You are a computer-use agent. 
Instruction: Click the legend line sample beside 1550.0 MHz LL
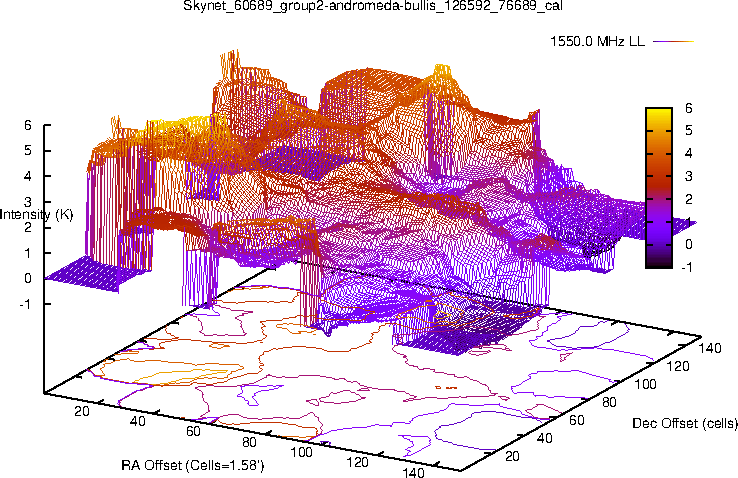674,41
